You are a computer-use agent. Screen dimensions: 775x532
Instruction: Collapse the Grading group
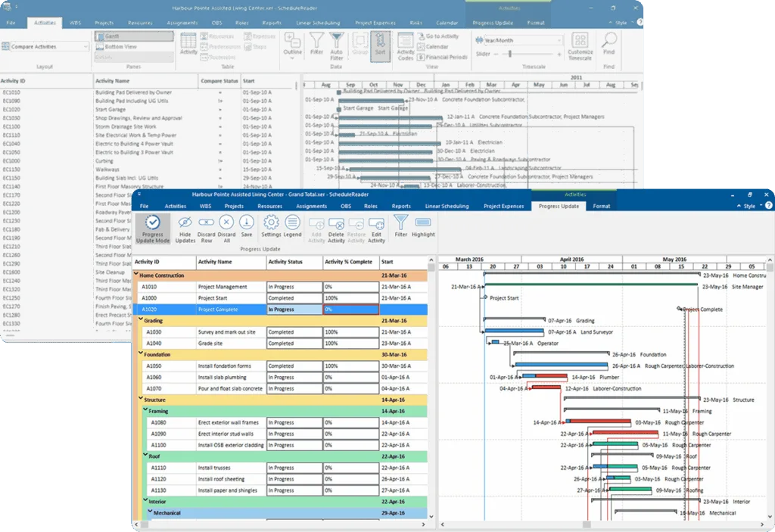(x=141, y=320)
